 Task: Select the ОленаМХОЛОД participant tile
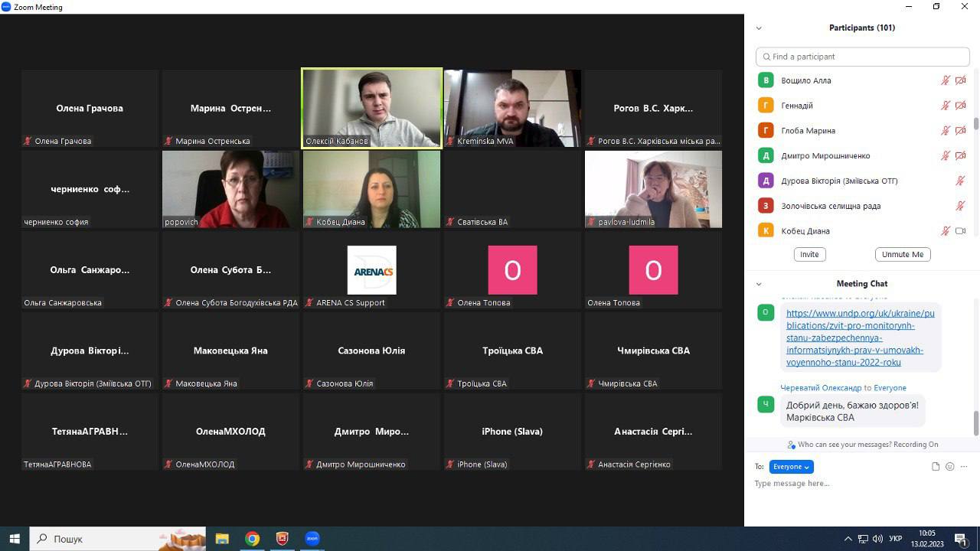click(x=230, y=432)
